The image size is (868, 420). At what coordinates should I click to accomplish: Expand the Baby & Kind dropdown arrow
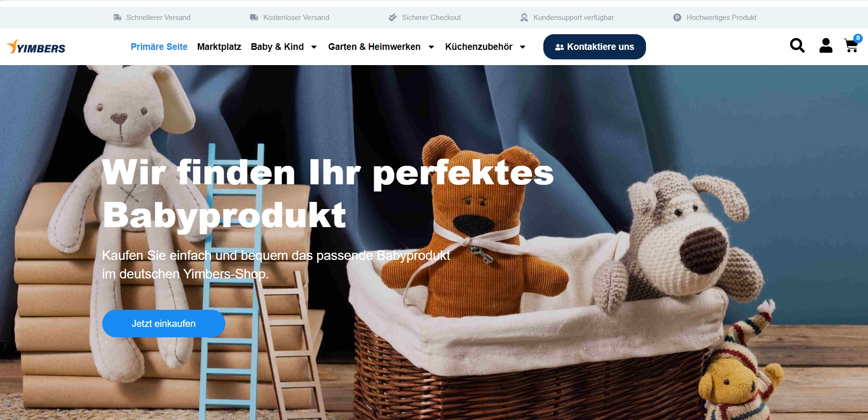pyautogui.click(x=314, y=47)
